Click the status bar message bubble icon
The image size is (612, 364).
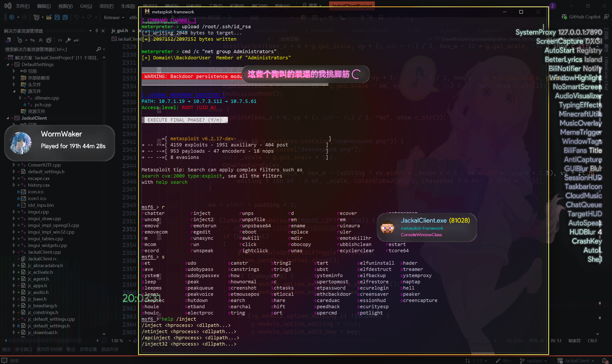click(x=4, y=360)
